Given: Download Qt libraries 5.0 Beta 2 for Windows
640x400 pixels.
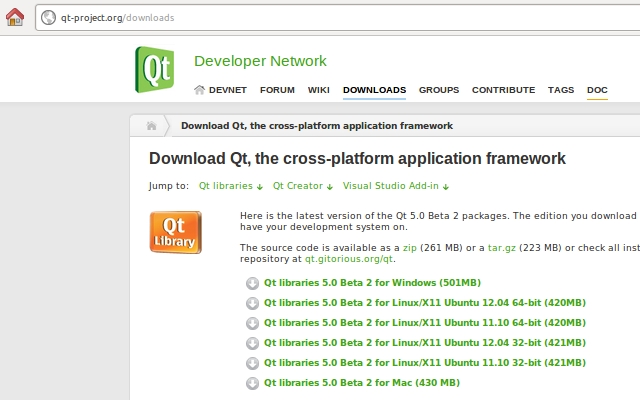Looking at the screenshot, I should (x=372, y=283).
